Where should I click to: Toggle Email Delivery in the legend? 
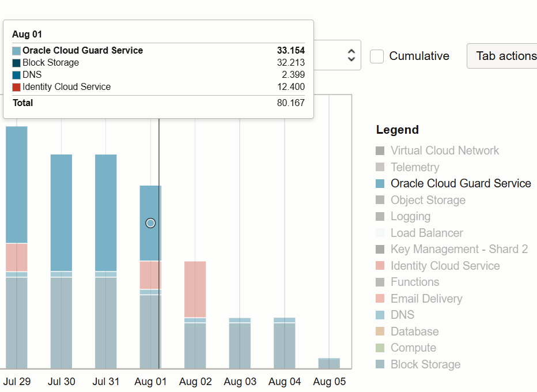tap(419, 299)
